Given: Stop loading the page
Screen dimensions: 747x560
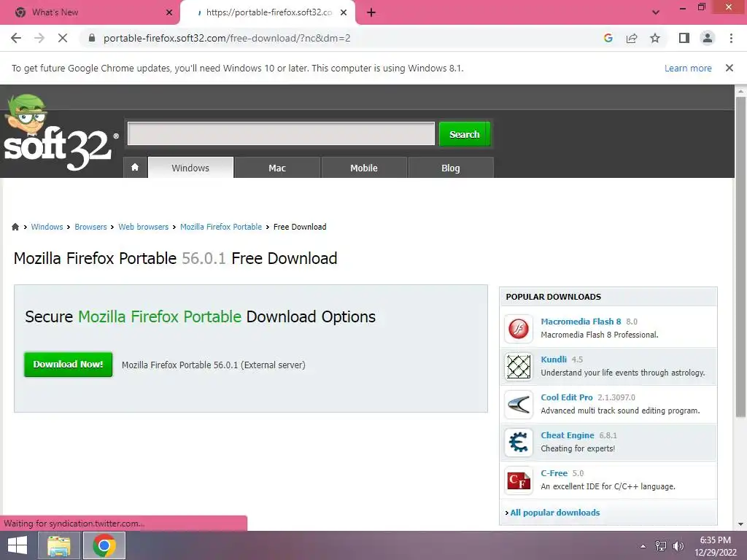Looking at the screenshot, I should pos(63,38).
